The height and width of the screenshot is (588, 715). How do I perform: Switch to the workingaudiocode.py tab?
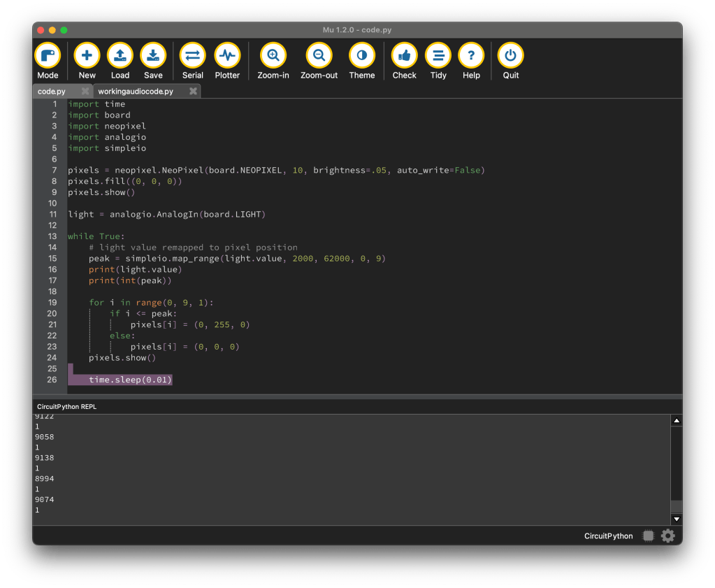pyautogui.click(x=136, y=92)
